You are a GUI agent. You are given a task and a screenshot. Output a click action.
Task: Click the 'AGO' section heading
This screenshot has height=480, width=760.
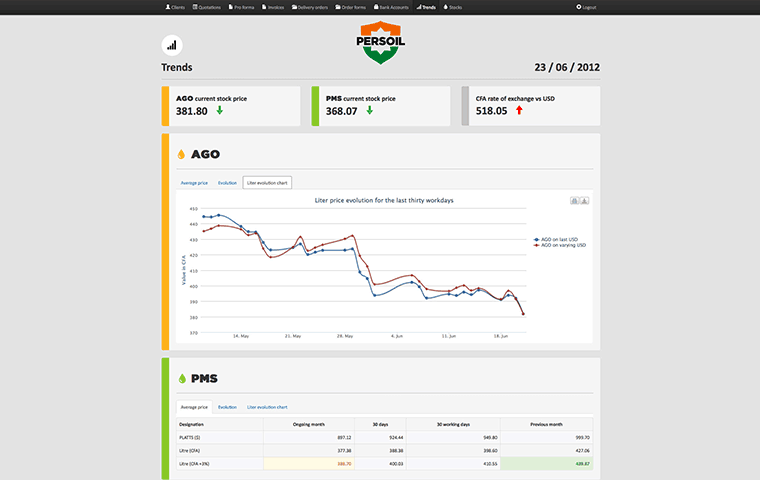click(206, 154)
